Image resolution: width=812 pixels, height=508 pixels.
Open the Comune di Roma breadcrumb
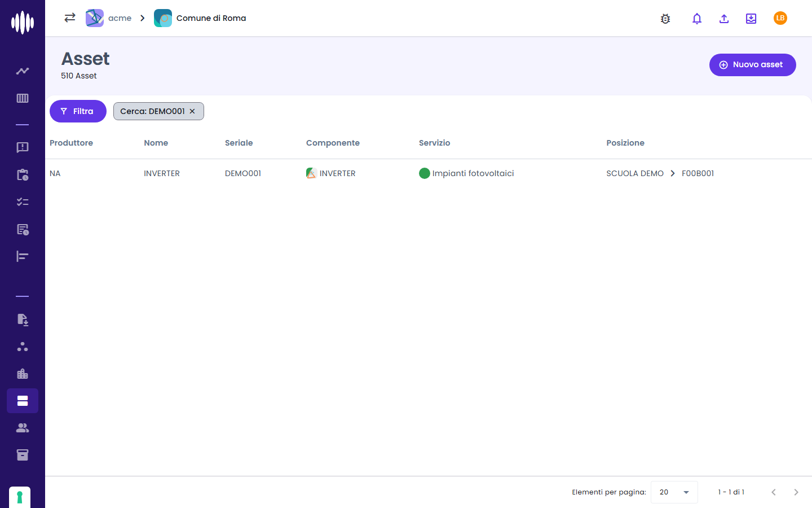(x=200, y=18)
